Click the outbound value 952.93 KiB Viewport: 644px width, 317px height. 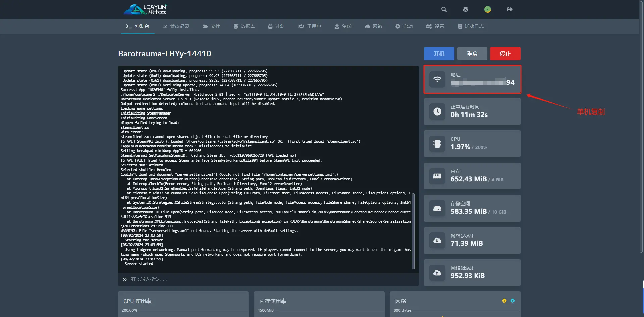(468, 276)
